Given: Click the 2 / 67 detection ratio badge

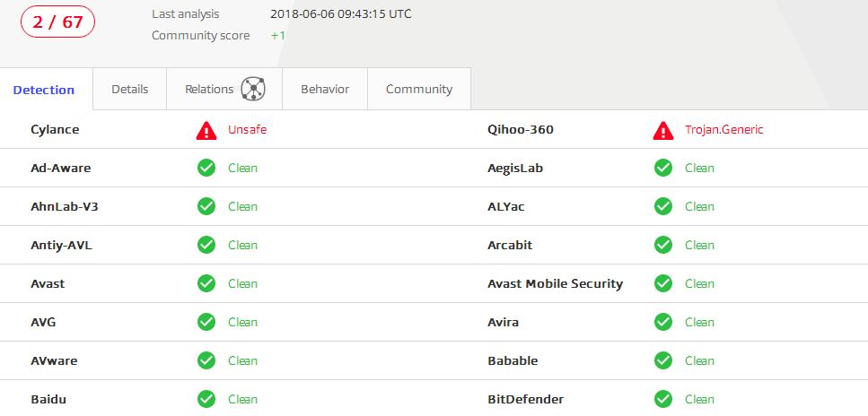Looking at the screenshot, I should 57,22.
